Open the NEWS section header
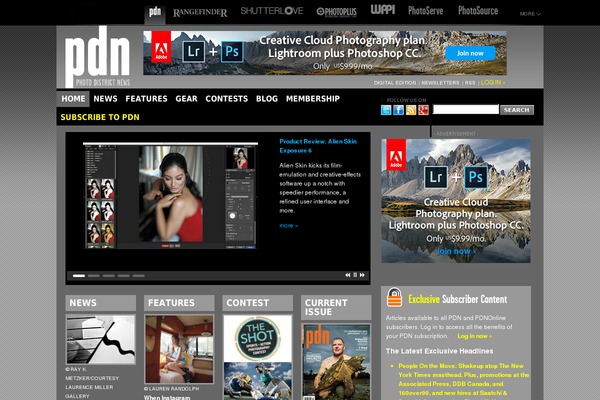Viewport: 600px width, 400px height. pos(101,303)
